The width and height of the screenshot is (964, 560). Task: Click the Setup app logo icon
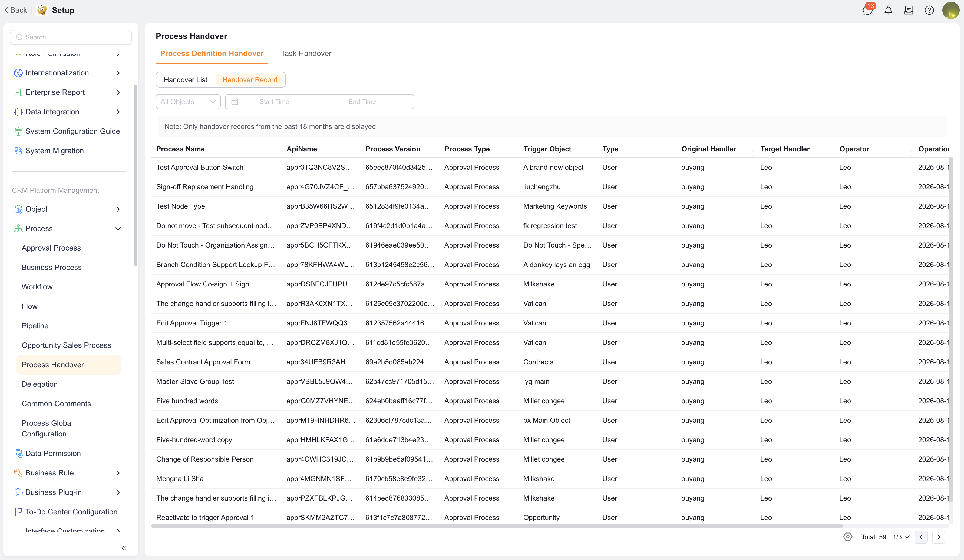tap(42, 10)
